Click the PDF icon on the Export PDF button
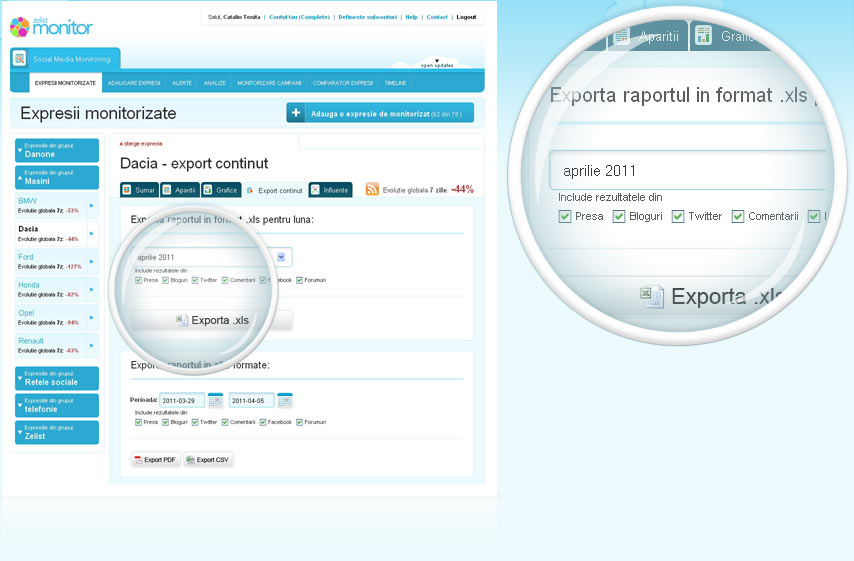Viewport: 854px width, 561px height. click(138, 460)
